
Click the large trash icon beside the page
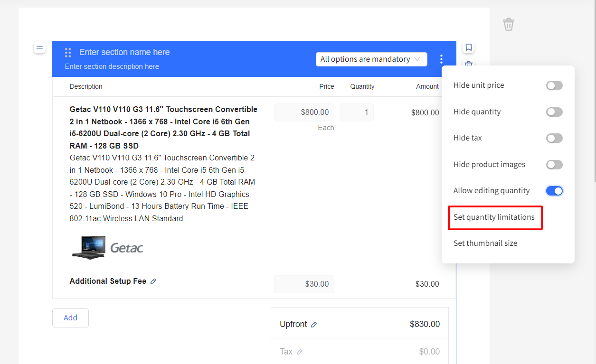pos(509,24)
